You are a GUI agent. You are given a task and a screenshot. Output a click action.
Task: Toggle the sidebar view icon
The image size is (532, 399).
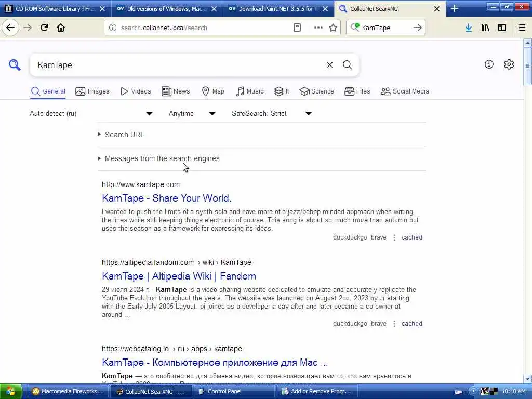[502, 28]
